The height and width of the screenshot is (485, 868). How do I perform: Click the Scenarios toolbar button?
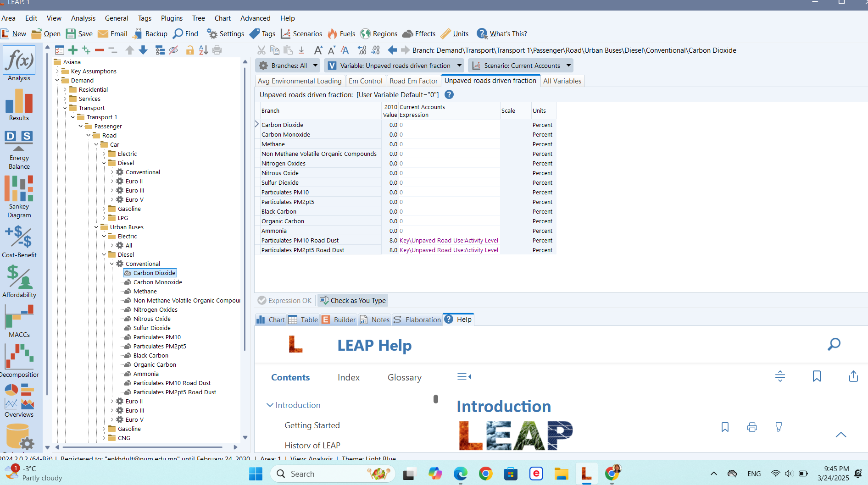point(301,33)
